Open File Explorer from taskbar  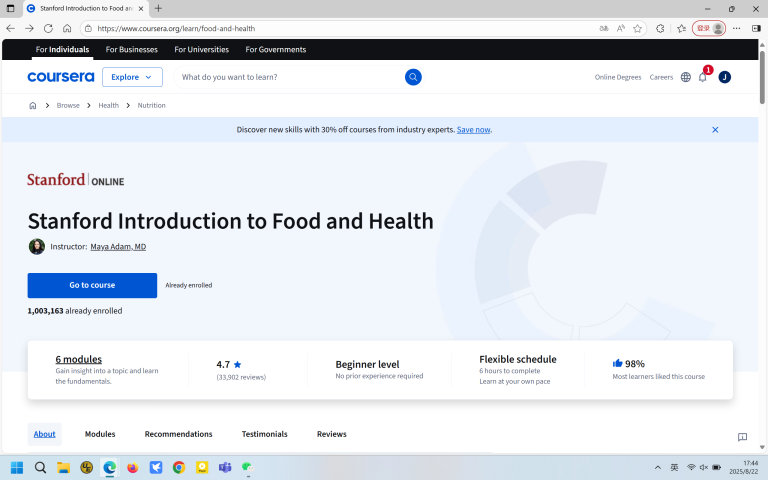pyautogui.click(x=63, y=468)
